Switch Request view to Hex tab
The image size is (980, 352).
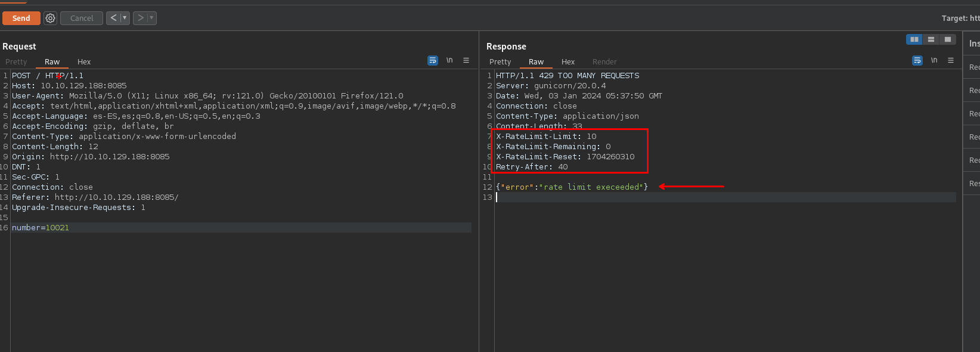(84, 62)
